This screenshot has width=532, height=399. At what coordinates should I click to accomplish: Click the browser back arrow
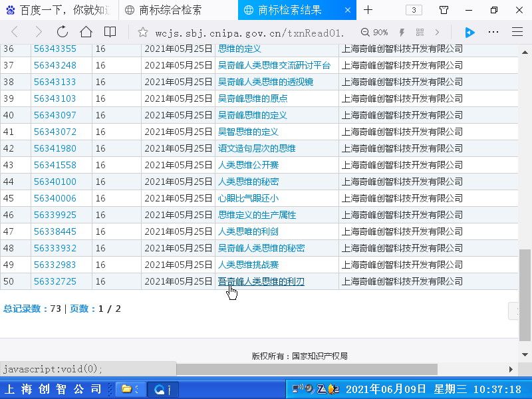tap(15, 32)
